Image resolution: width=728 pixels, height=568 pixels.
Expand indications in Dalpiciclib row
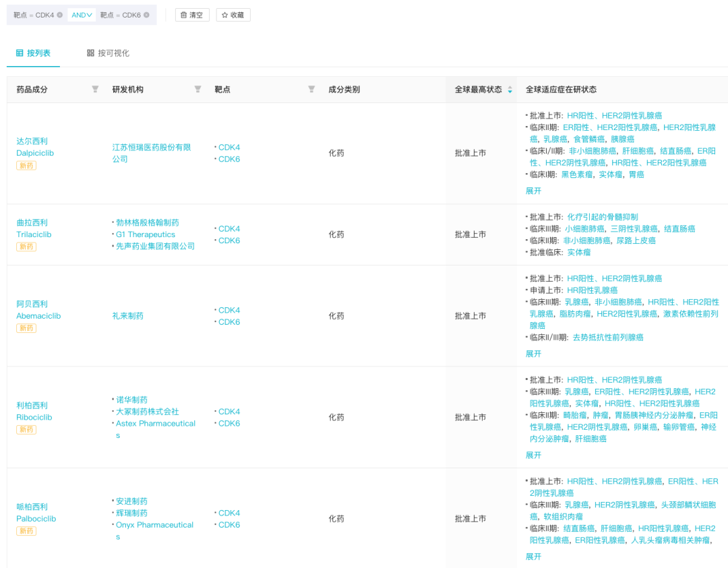533,191
